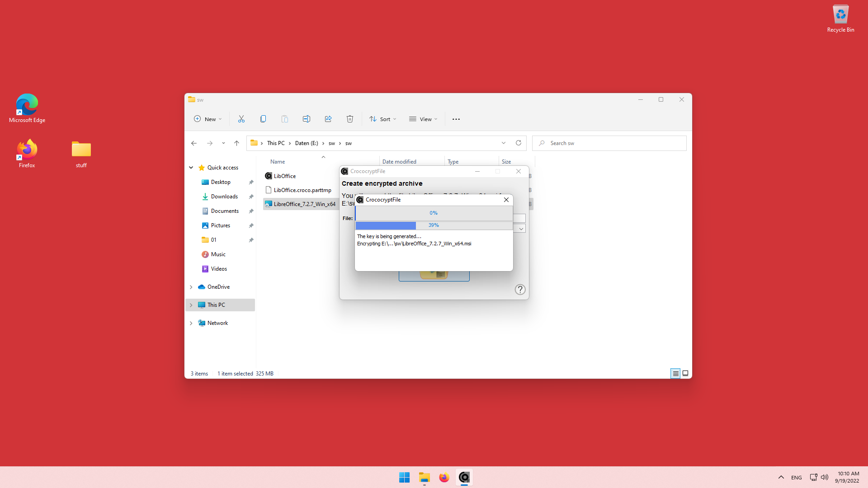
Task: Click the help question mark in CrococryptFile
Action: [x=520, y=290]
